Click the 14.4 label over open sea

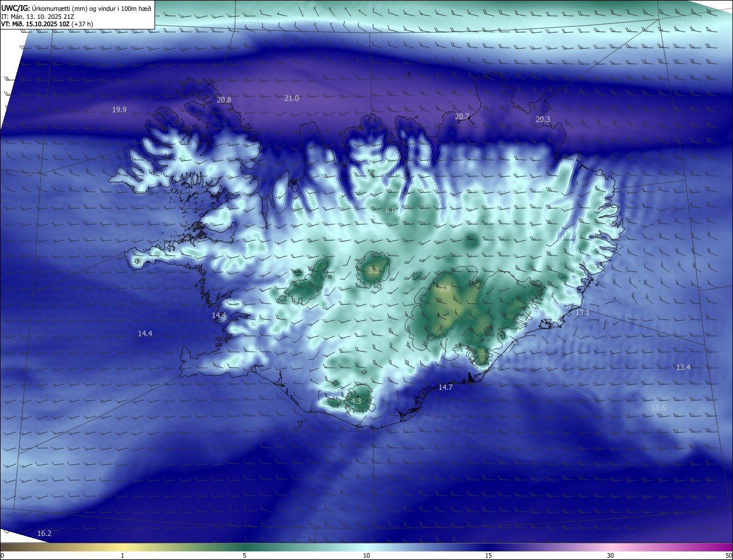point(145,333)
